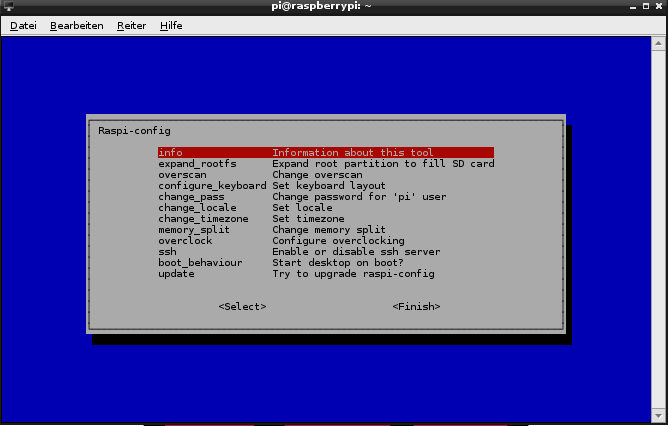Image resolution: width=669 pixels, height=426 pixels.
Task: Open the Hilfe menu
Action: (x=171, y=25)
